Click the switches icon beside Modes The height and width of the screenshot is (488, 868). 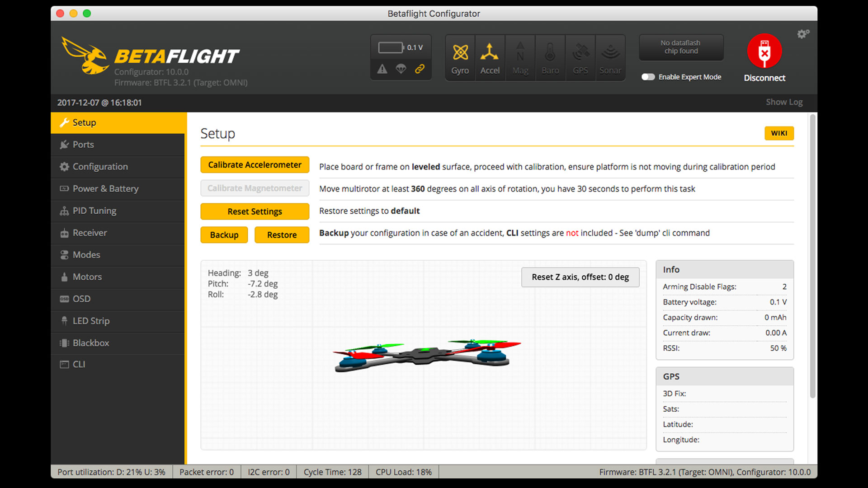64,255
